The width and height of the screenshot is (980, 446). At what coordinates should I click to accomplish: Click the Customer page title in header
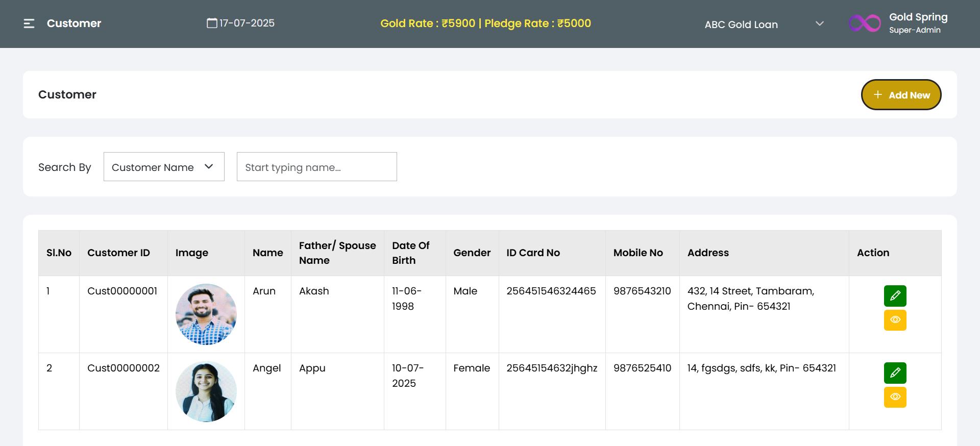click(74, 23)
